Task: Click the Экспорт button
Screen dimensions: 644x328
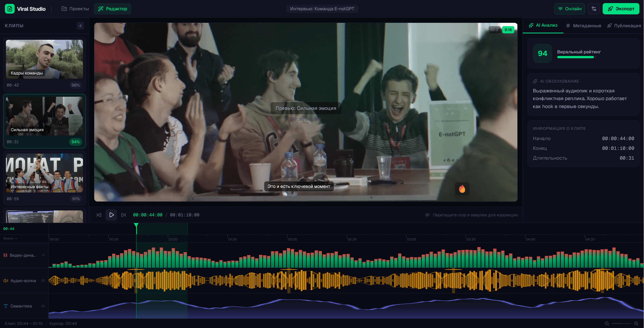Action: tap(621, 9)
